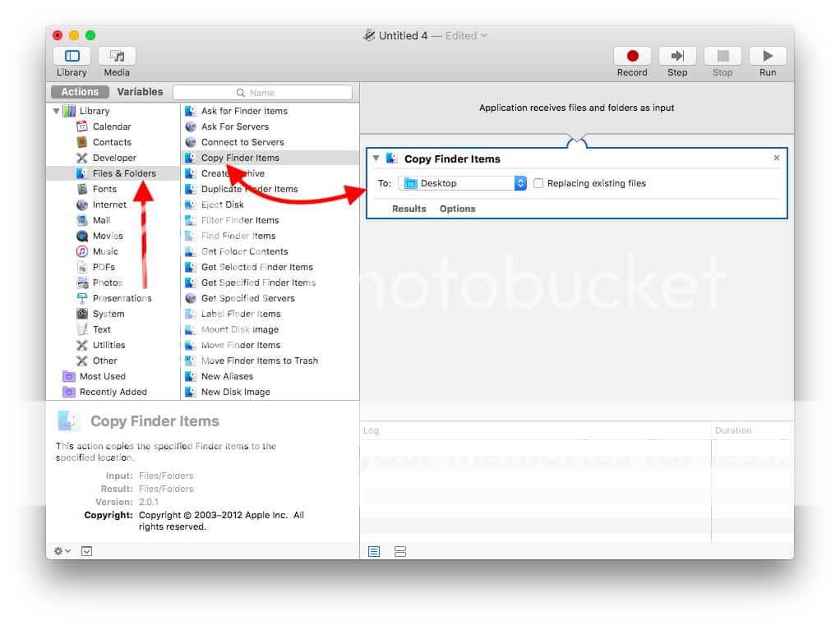Select New Disk Image action
The image size is (840, 625).
tap(270, 392)
